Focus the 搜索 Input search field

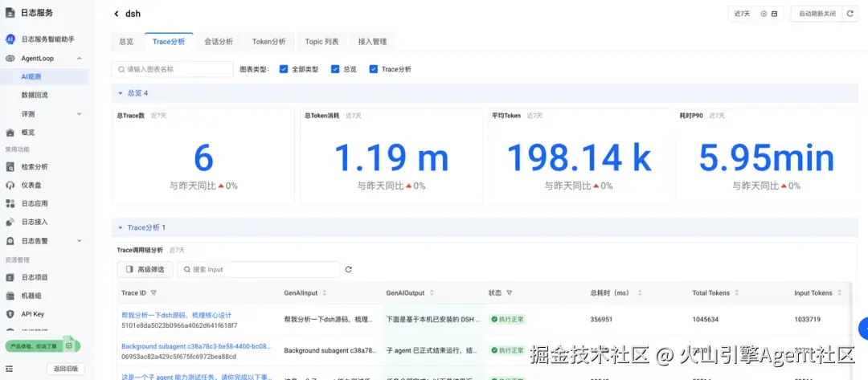click(259, 269)
